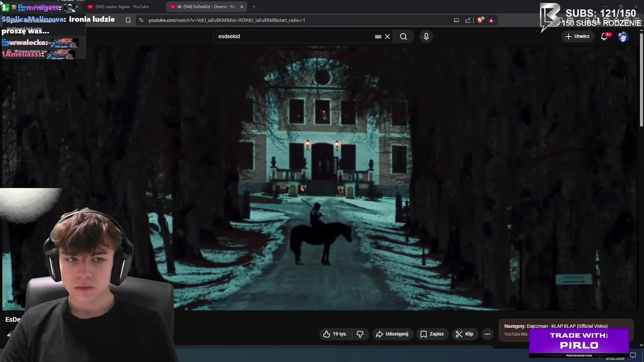Open a new browser tab

click(x=254, y=7)
